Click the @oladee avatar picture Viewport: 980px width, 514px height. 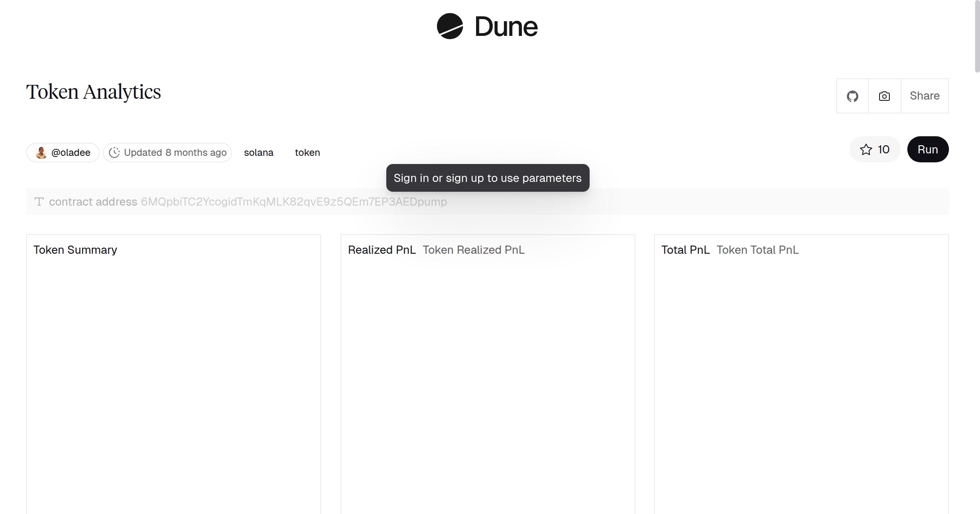click(x=41, y=153)
